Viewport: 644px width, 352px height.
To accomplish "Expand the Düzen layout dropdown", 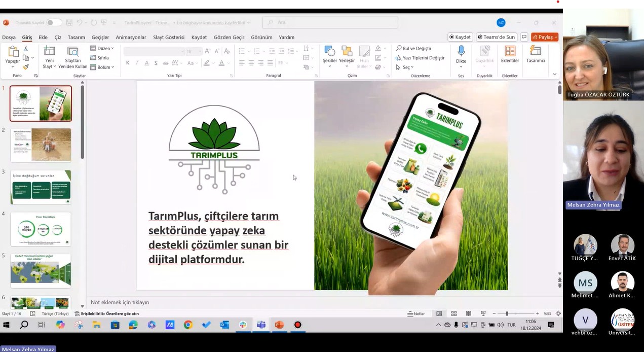I will (x=102, y=48).
